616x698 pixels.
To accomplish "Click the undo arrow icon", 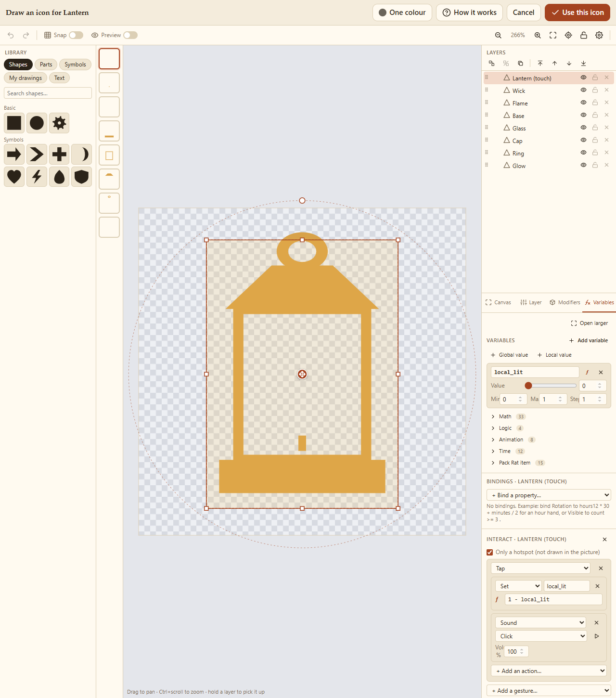I will point(11,35).
